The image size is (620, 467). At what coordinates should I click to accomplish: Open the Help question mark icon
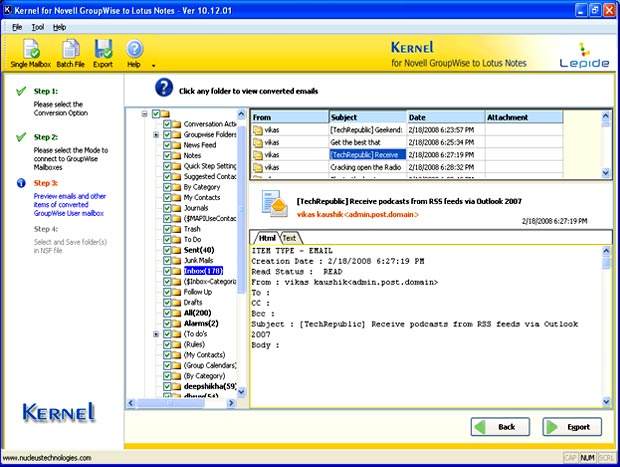(x=134, y=54)
